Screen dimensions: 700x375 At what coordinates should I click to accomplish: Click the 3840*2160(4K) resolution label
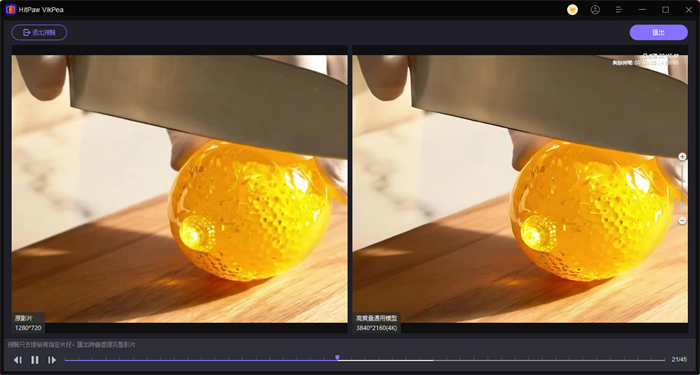(377, 328)
